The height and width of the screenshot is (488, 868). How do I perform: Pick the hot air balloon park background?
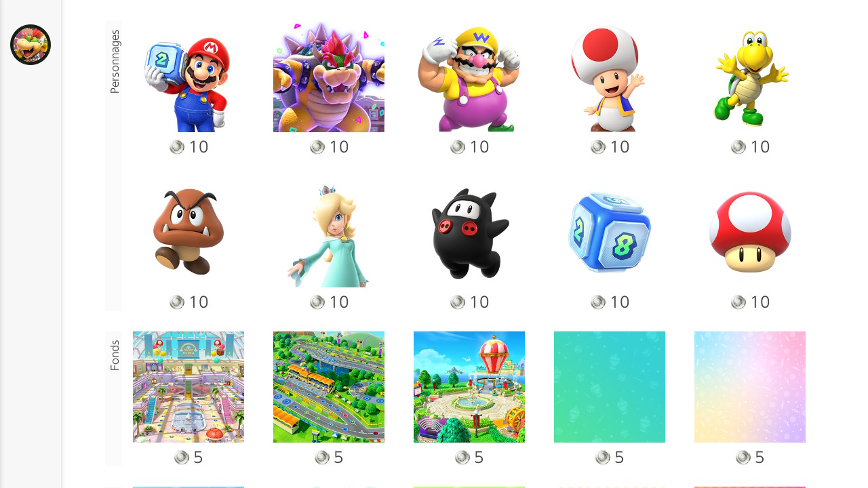pyautogui.click(x=469, y=387)
